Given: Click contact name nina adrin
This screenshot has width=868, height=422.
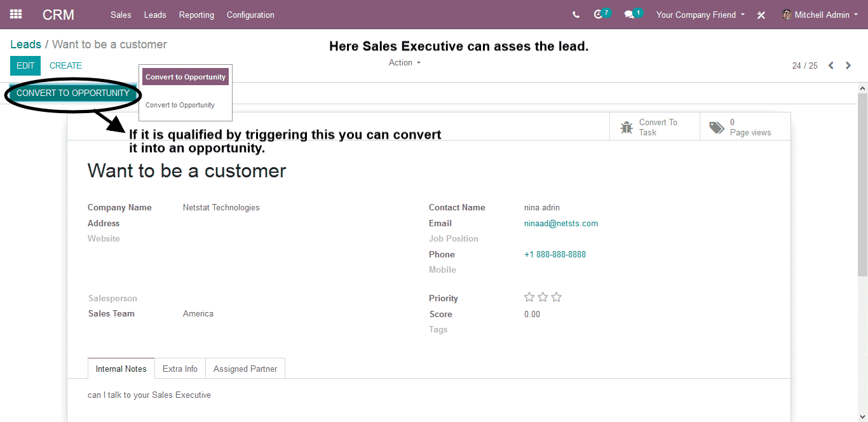Looking at the screenshot, I should [x=542, y=207].
